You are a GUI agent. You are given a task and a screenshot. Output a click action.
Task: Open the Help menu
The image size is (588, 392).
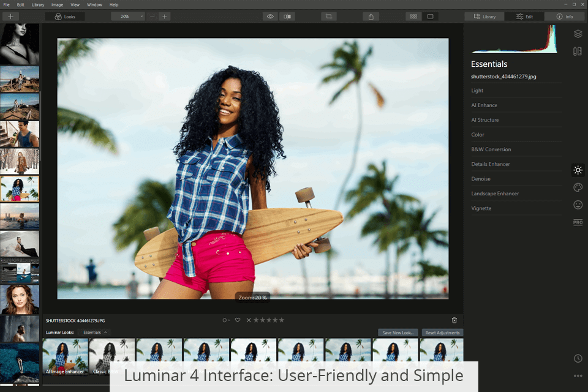[x=114, y=5]
